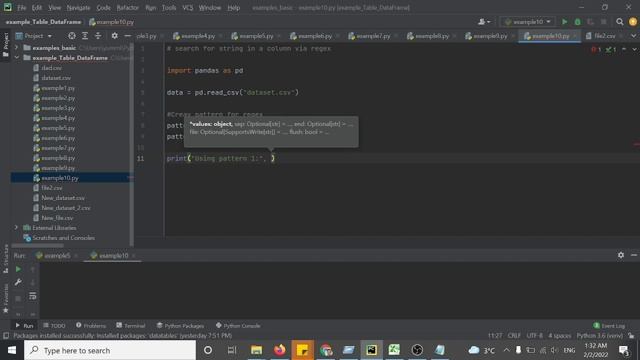Viewport: 640px width, 360px height.
Task: Switch to example7.py editor tab
Action: coord(373,36)
